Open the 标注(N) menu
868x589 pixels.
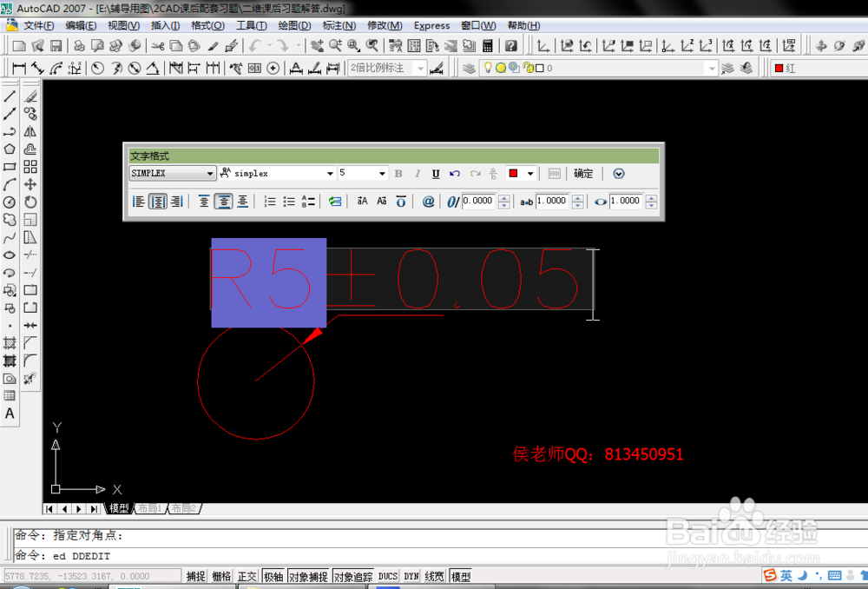click(339, 25)
